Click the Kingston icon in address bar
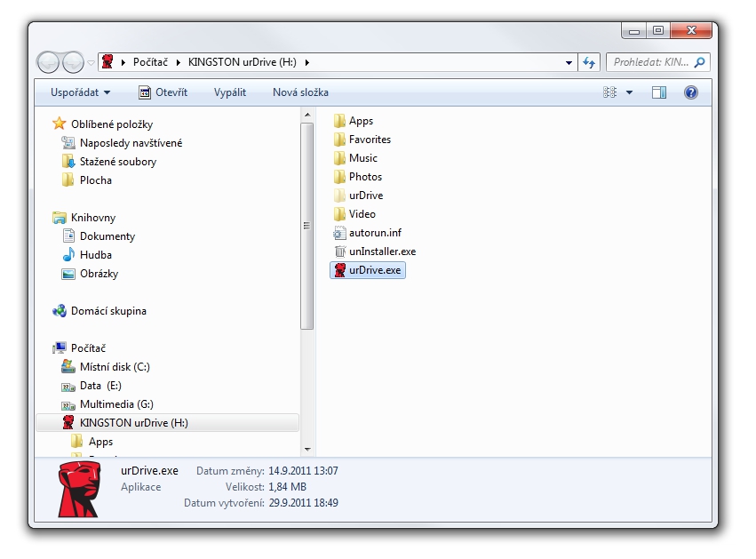 [107, 61]
